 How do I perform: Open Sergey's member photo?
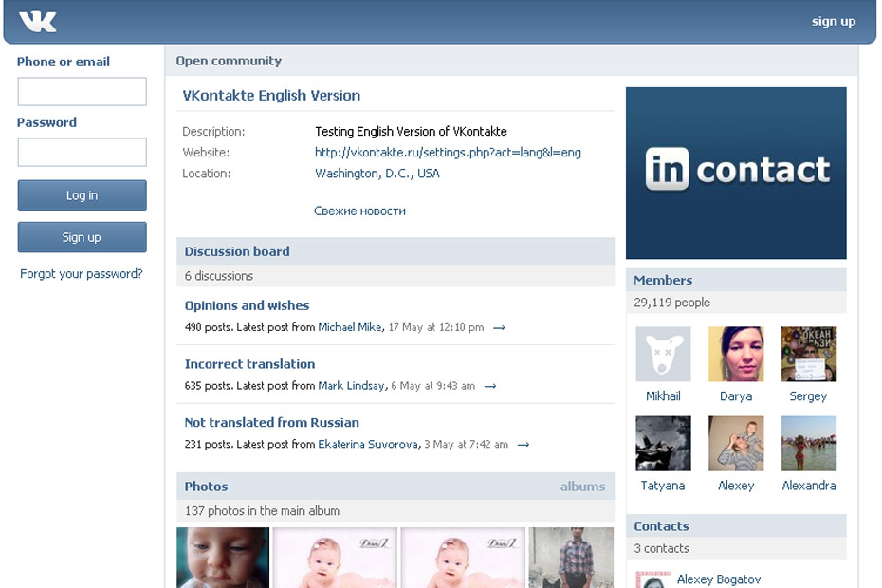[809, 354]
